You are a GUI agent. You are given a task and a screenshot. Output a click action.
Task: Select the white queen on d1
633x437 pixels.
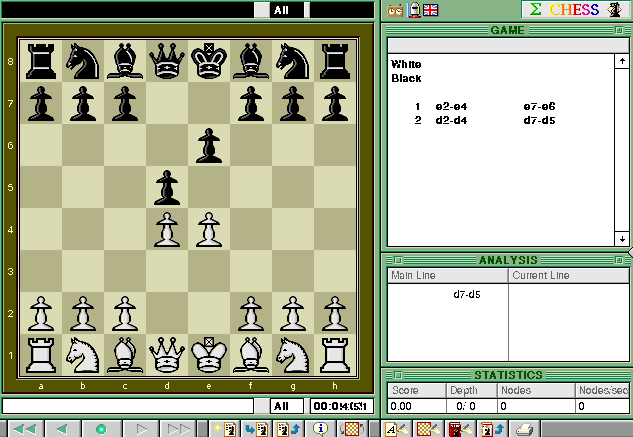pos(167,355)
